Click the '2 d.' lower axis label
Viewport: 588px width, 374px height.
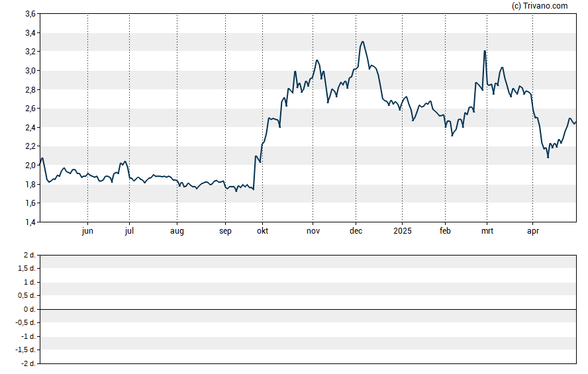[x=30, y=256]
